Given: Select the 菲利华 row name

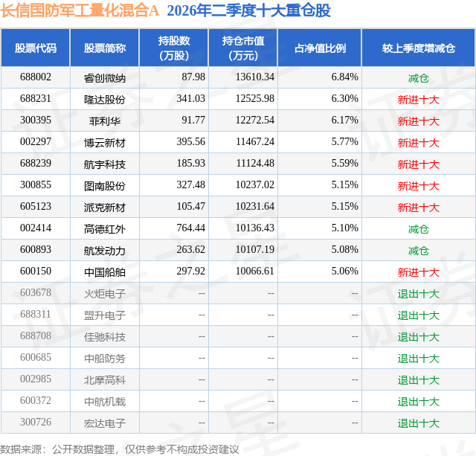Looking at the screenshot, I should pyautogui.click(x=105, y=121).
